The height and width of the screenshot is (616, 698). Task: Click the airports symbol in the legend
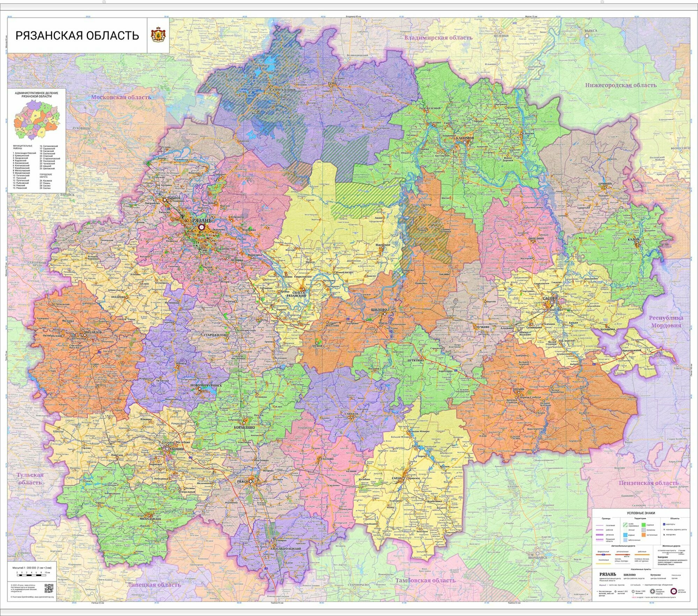[x=664, y=524]
